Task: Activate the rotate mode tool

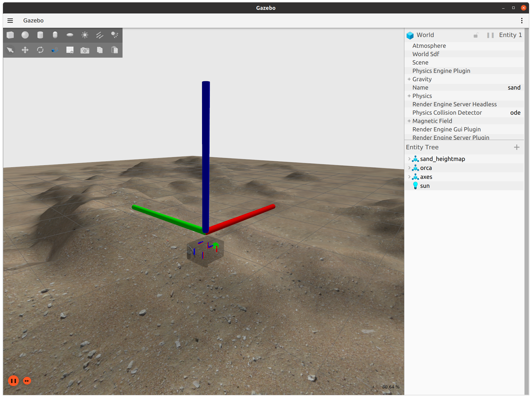Action: pos(40,50)
